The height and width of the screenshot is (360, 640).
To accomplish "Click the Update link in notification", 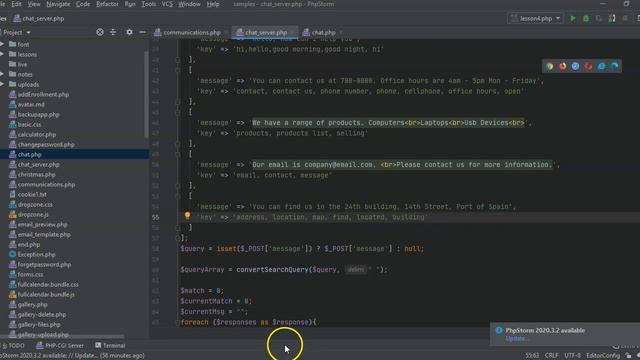I will [x=516, y=339].
